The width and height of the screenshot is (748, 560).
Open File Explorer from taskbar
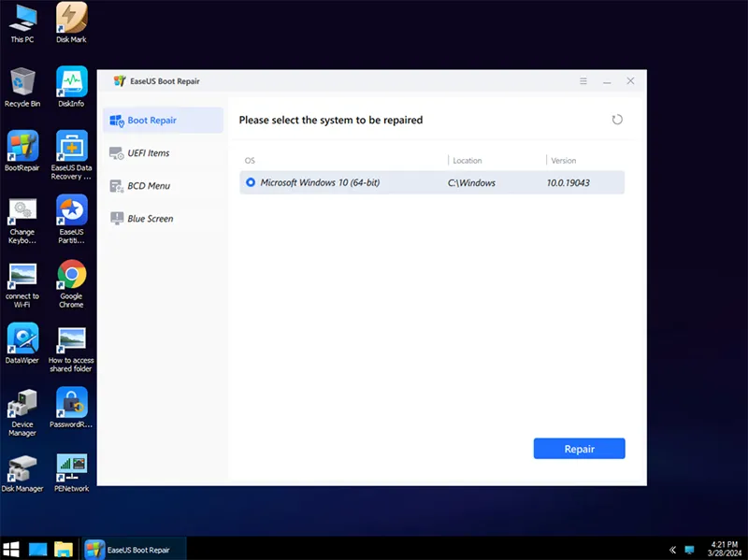tap(63, 549)
